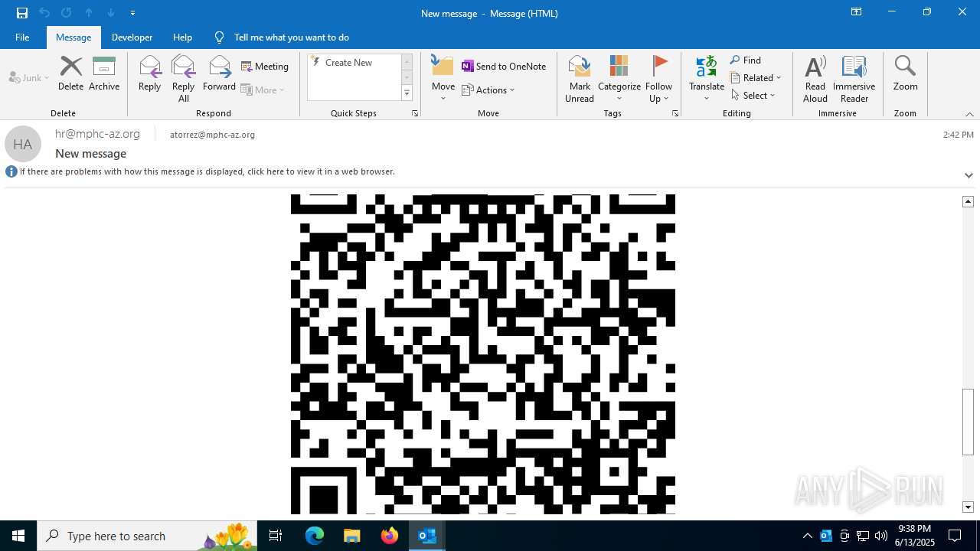Image resolution: width=980 pixels, height=551 pixels.
Task: Send message to OneNote
Action: tap(504, 67)
